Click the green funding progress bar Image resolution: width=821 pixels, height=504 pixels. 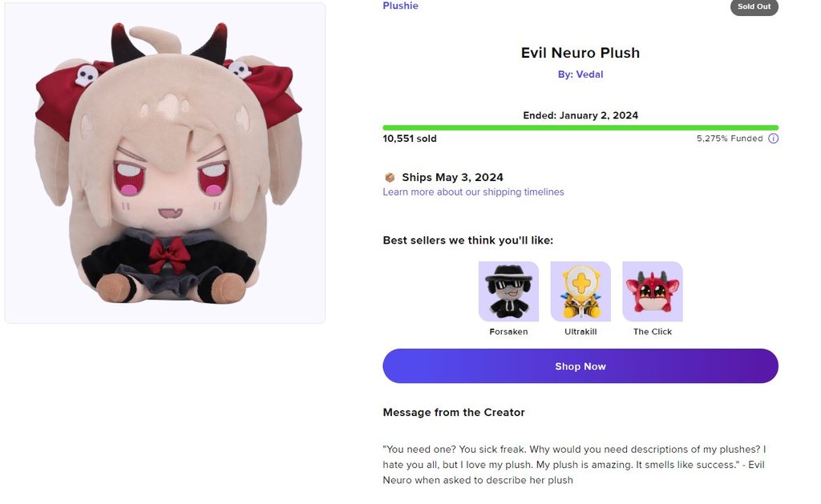click(x=580, y=127)
